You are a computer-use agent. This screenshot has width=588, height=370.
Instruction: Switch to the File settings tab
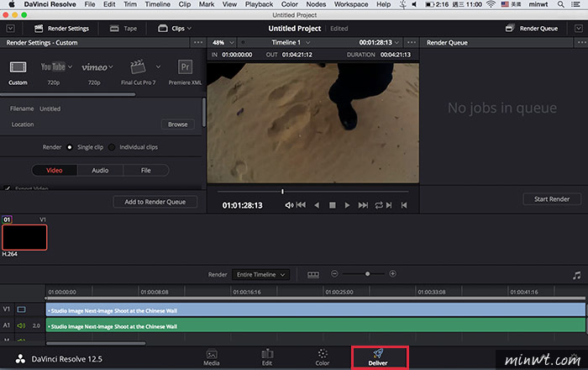146,171
